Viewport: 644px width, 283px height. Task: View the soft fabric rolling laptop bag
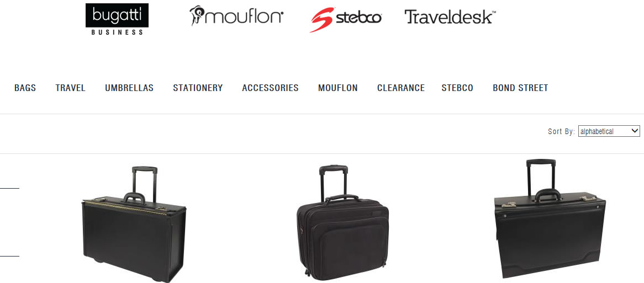(342, 223)
